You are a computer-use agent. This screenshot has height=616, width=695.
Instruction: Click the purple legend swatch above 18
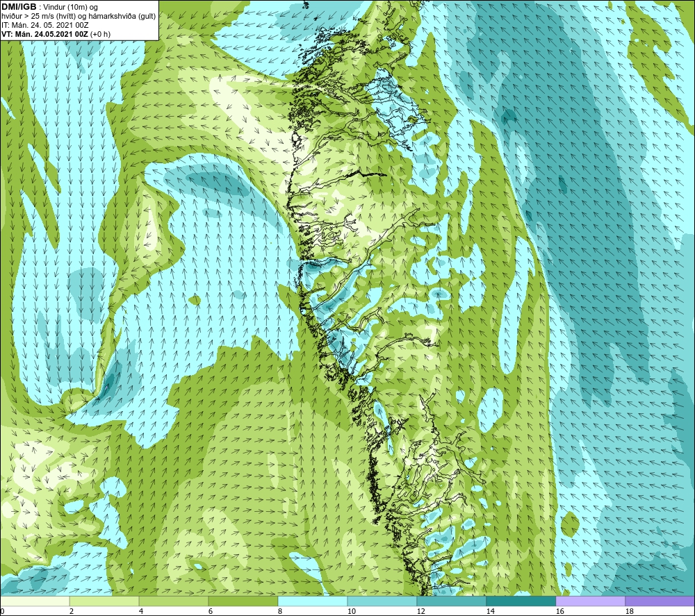(660, 601)
